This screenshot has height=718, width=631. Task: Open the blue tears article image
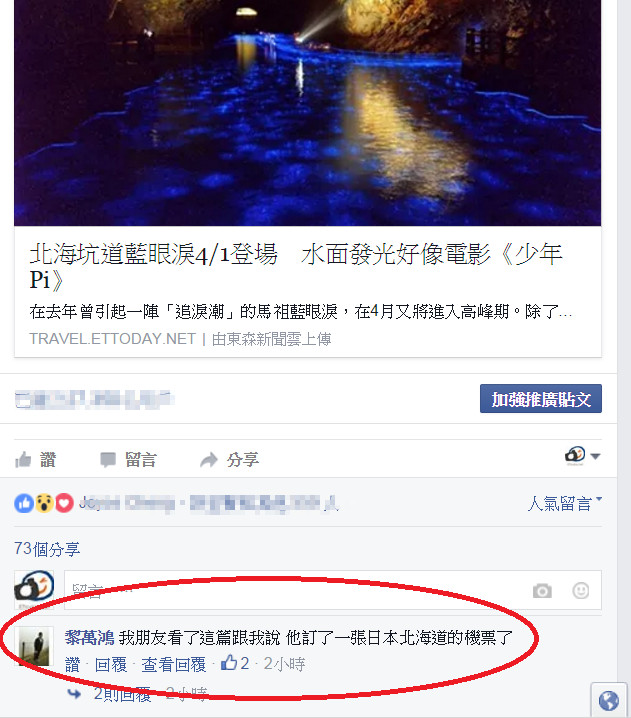click(x=308, y=113)
